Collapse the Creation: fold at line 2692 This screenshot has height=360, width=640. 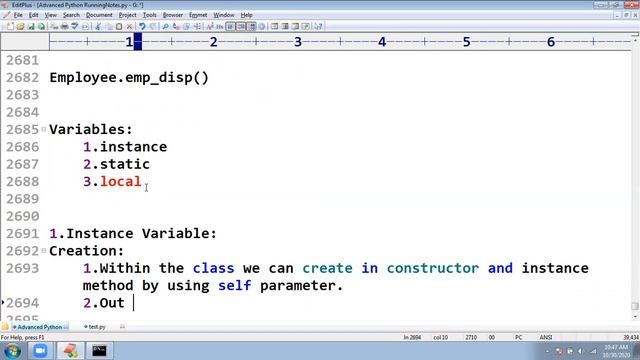[x=44, y=251]
